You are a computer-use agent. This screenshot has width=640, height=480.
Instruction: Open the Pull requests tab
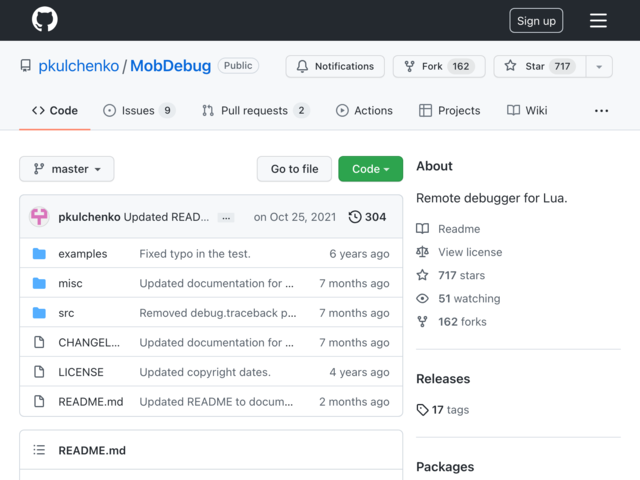pos(256,111)
